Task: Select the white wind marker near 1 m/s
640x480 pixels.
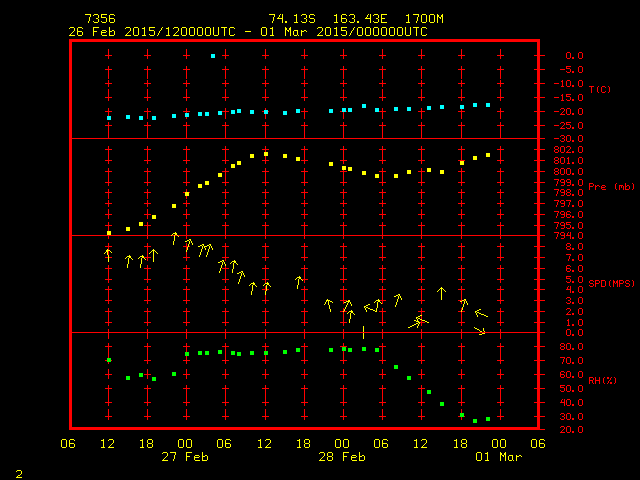Action: click(x=363, y=331)
